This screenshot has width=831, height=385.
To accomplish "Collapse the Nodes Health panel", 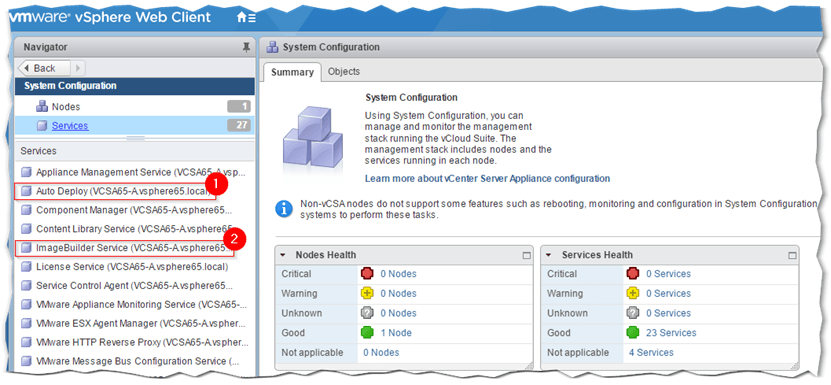I will point(282,255).
